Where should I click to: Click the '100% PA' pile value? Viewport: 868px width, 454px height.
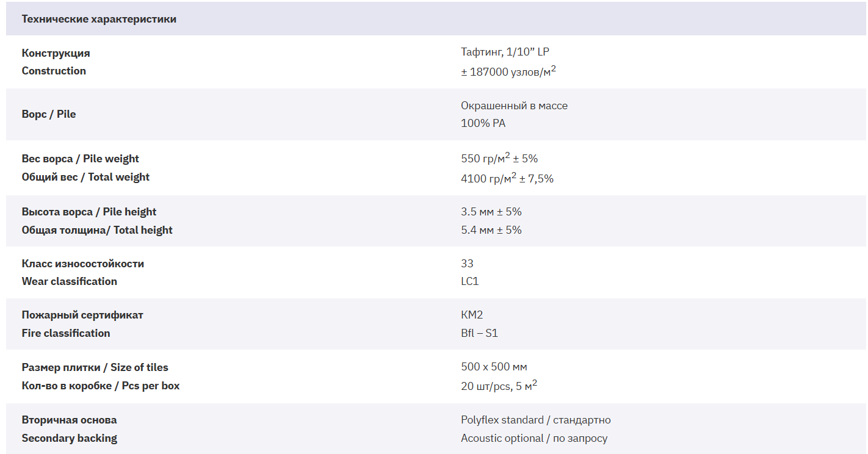pyautogui.click(x=483, y=123)
